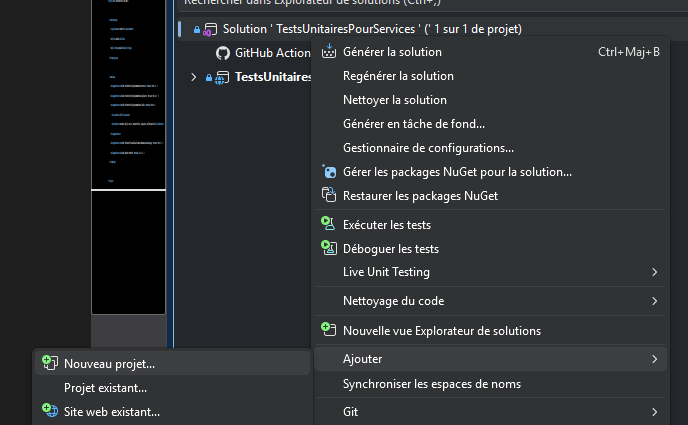Image resolution: width=688 pixels, height=425 pixels.
Task: Open the Live Unit Testing entry
Action: [x=491, y=272]
